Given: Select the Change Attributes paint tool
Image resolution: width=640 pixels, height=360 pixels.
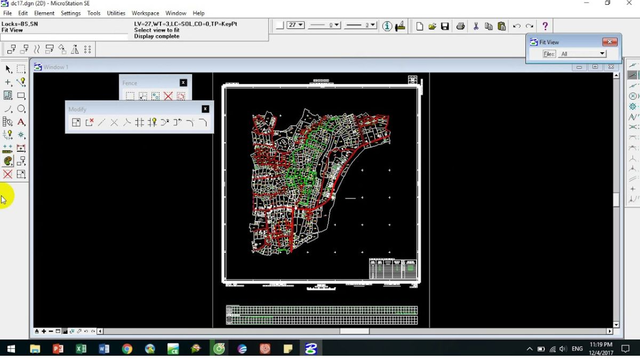Looking at the screenshot, I should point(8,161).
